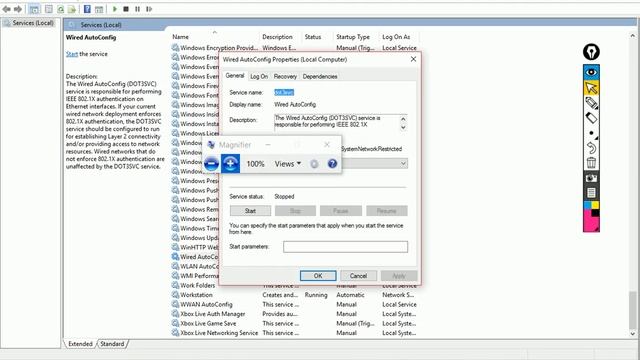
Task: Select the Epic Pen cursor mode tool
Action: [x=591, y=87]
